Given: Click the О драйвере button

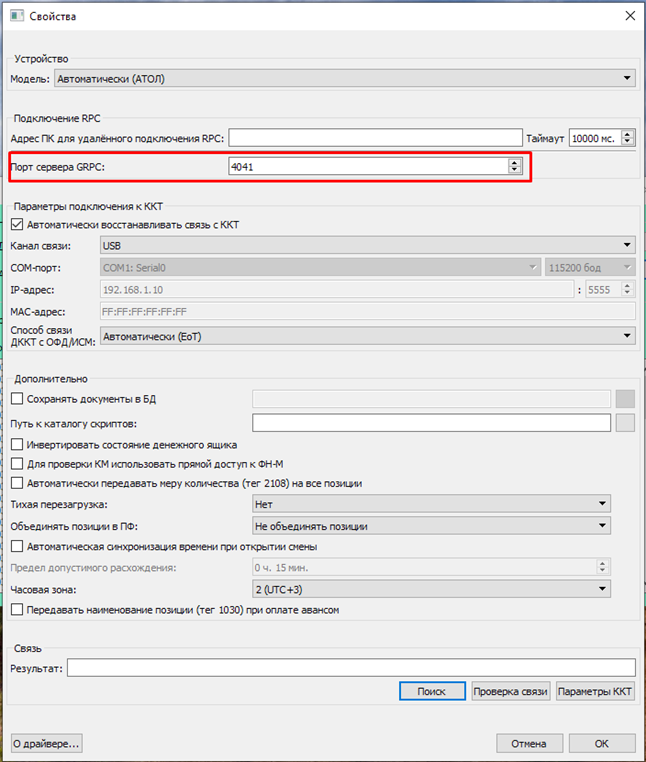Looking at the screenshot, I should (46, 743).
